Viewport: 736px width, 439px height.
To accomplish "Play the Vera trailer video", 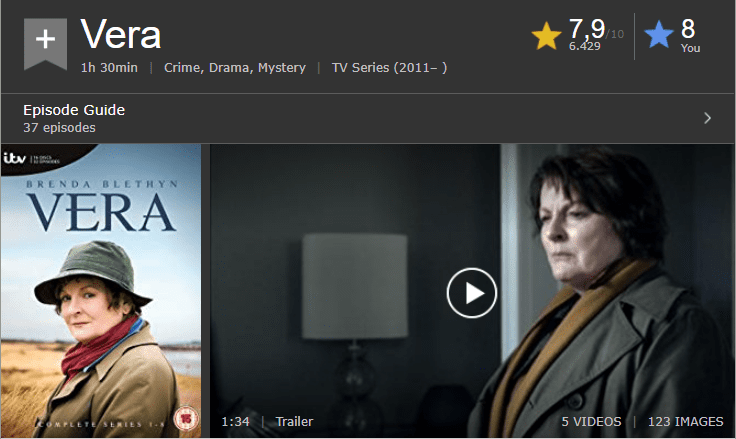I will (471, 293).
